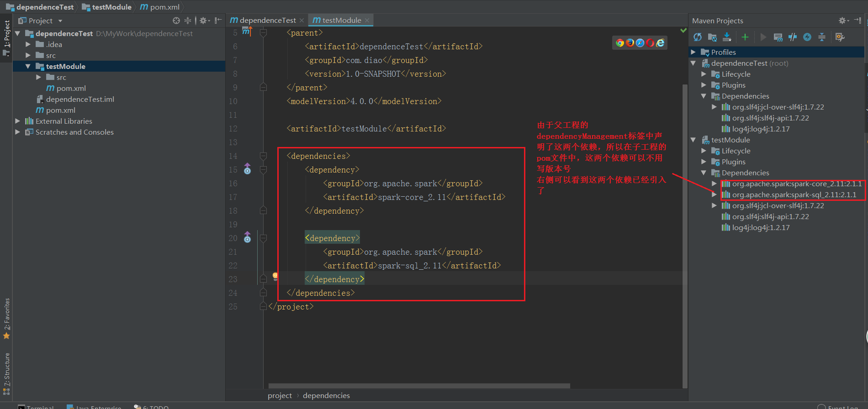Click the vertical editor scrollbar
868x409 pixels.
pyautogui.click(x=684, y=236)
